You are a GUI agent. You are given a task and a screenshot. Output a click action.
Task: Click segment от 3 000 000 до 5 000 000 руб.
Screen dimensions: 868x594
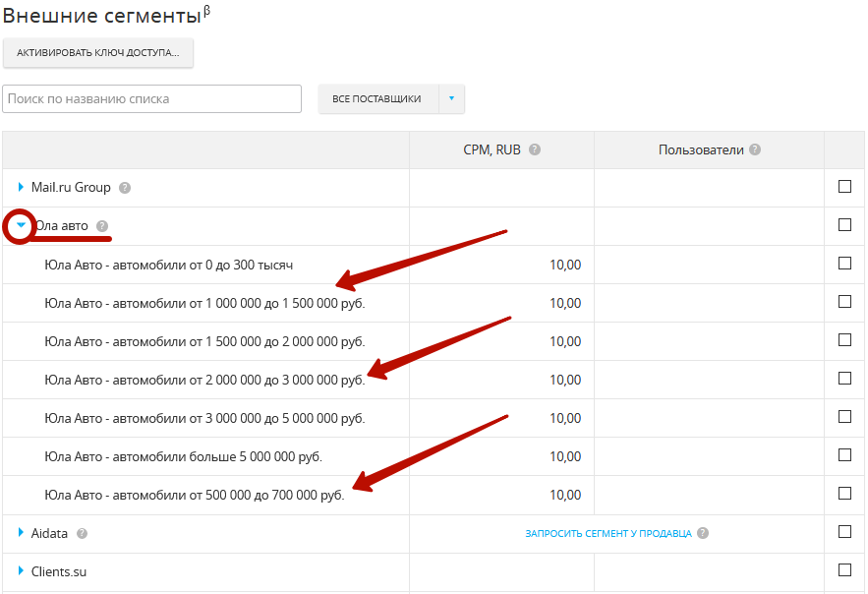pos(204,419)
